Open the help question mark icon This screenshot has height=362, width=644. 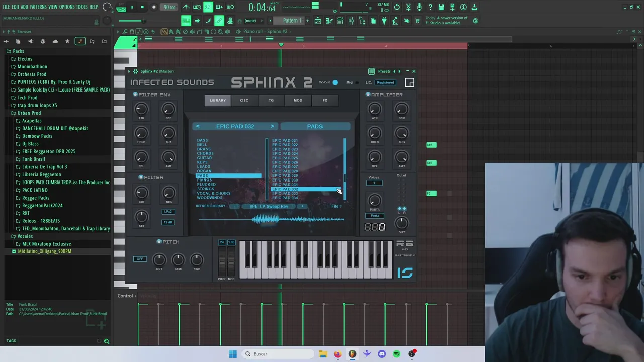(x=430, y=7)
